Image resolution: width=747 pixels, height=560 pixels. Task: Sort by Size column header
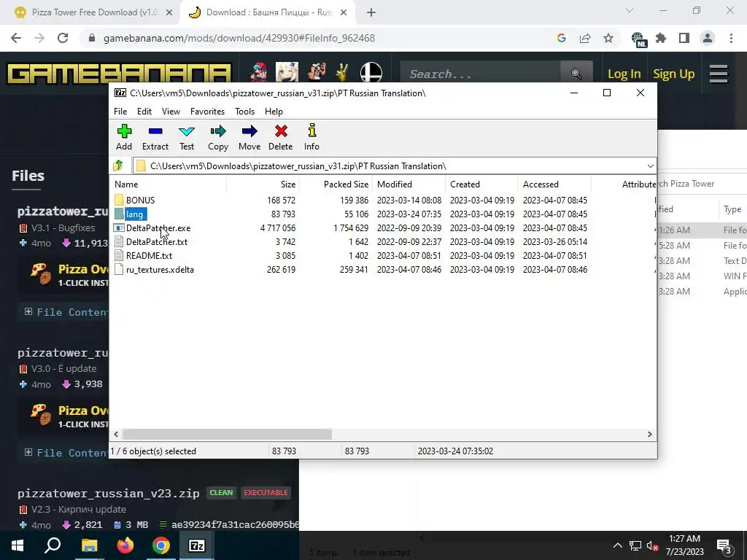[263, 184]
